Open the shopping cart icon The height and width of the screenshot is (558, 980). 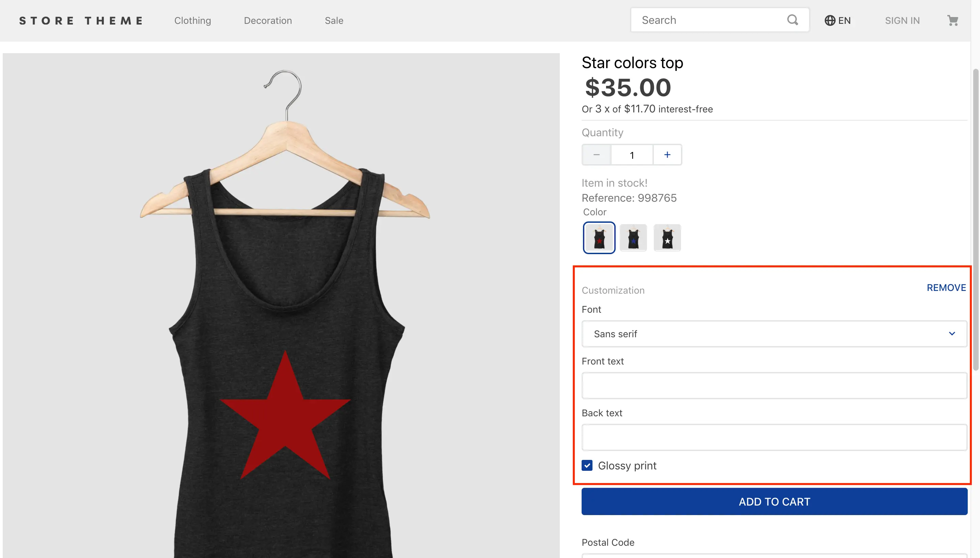pos(952,21)
